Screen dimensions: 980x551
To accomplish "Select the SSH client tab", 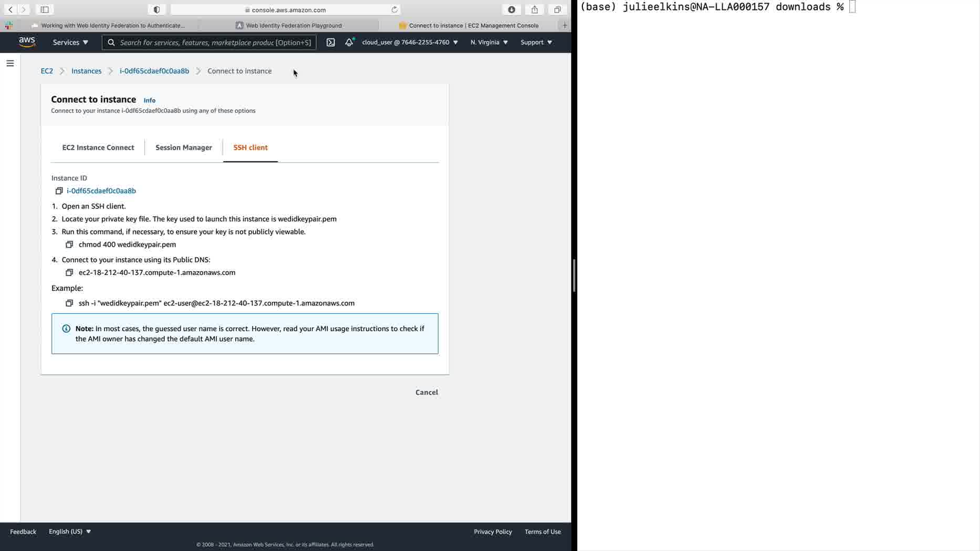I will [251, 147].
